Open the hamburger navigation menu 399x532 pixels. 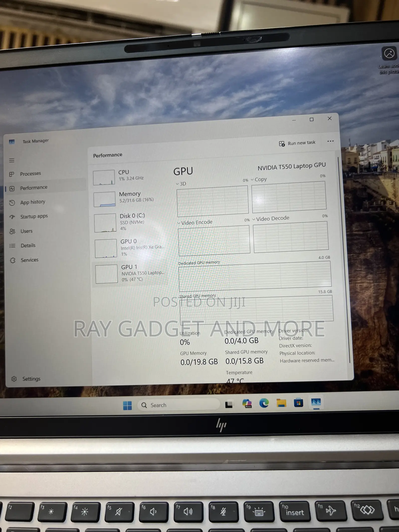coord(12,160)
